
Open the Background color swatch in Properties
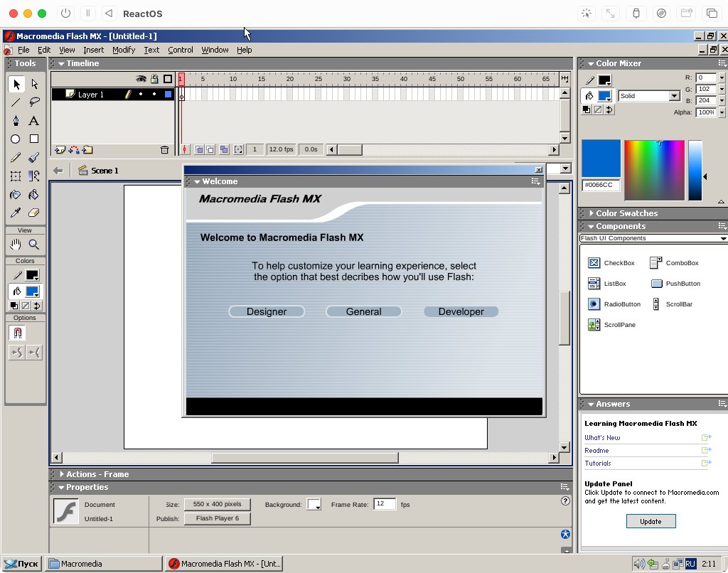click(314, 504)
